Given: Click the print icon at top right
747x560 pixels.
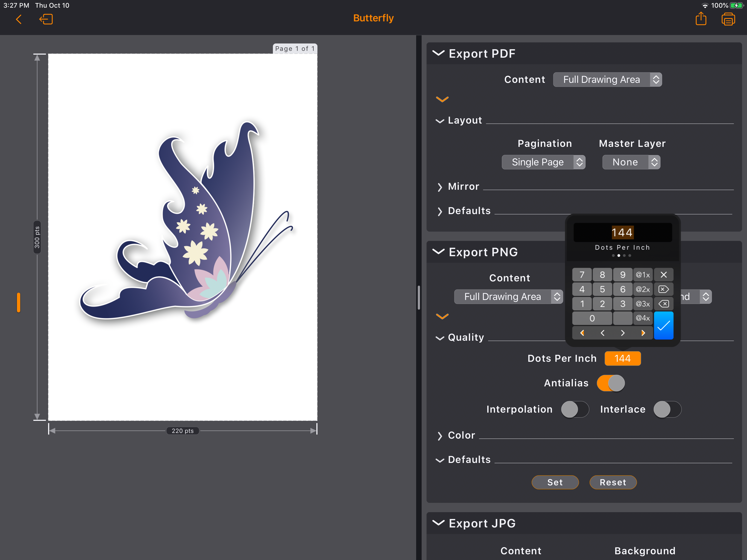Looking at the screenshot, I should click(728, 19).
